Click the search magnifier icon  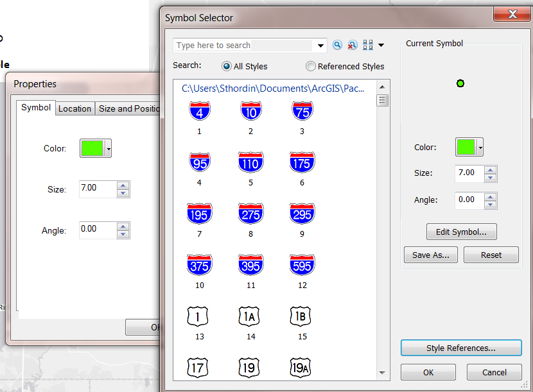[x=337, y=45]
